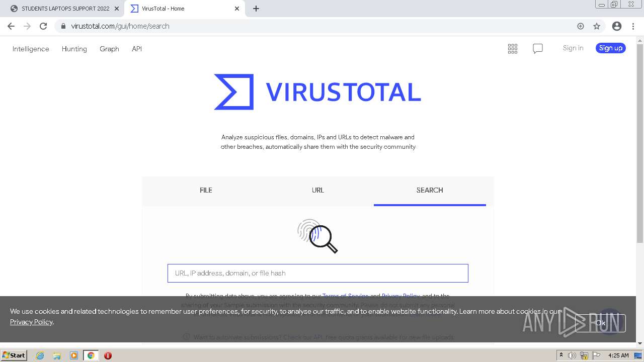The width and height of the screenshot is (644, 362).
Task: Open a new browser tab
Action: pos(256,9)
